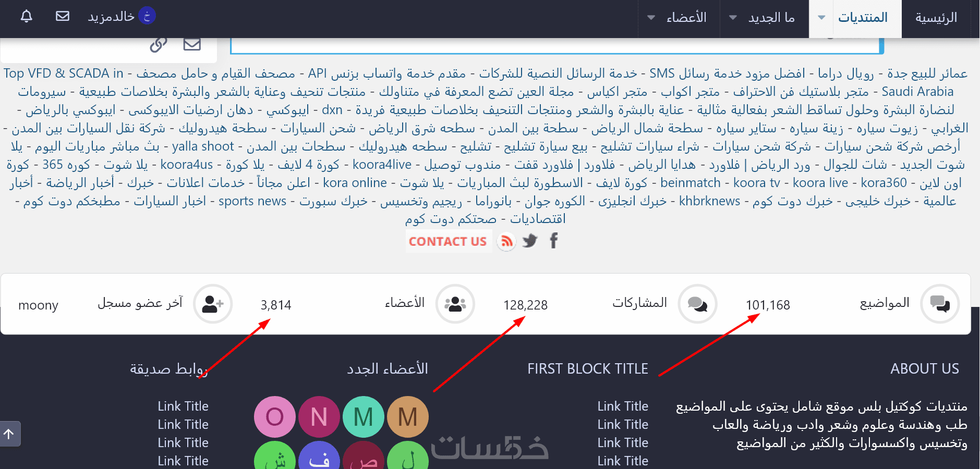
Task: Open the Top VFD & SCADA in link
Action: (64, 73)
